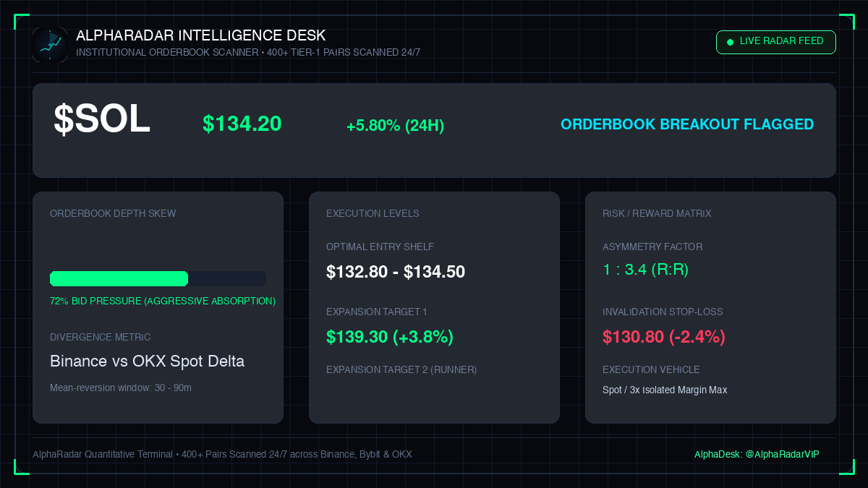Click the green live feed status dot

[730, 42]
